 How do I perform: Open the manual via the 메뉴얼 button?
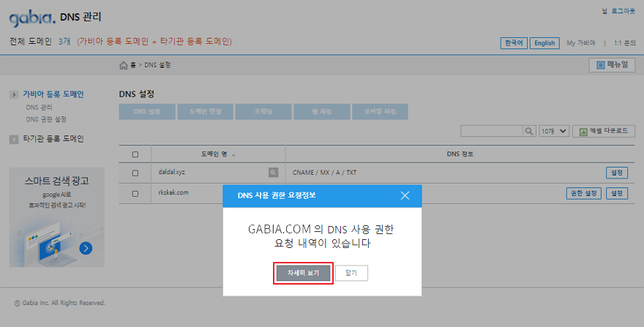pyautogui.click(x=611, y=65)
